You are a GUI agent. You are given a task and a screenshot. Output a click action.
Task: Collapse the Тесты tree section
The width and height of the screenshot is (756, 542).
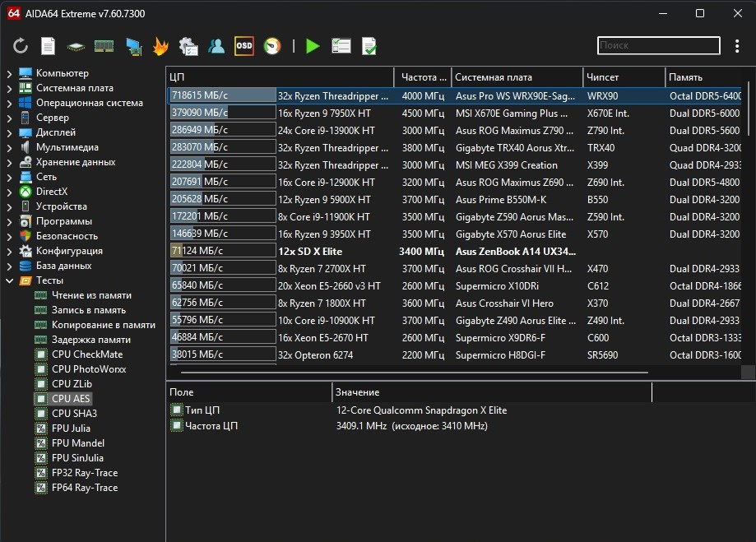tap(9, 280)
